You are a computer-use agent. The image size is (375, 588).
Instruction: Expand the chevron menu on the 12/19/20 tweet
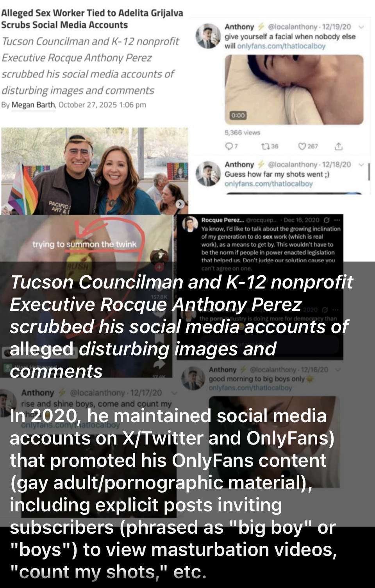pyautogui.click(x=361, y=27)
